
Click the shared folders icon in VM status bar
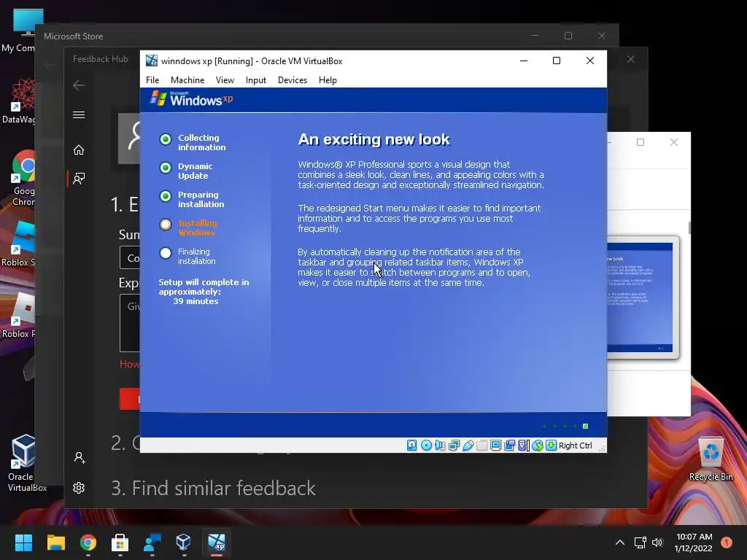coord(481,446)
